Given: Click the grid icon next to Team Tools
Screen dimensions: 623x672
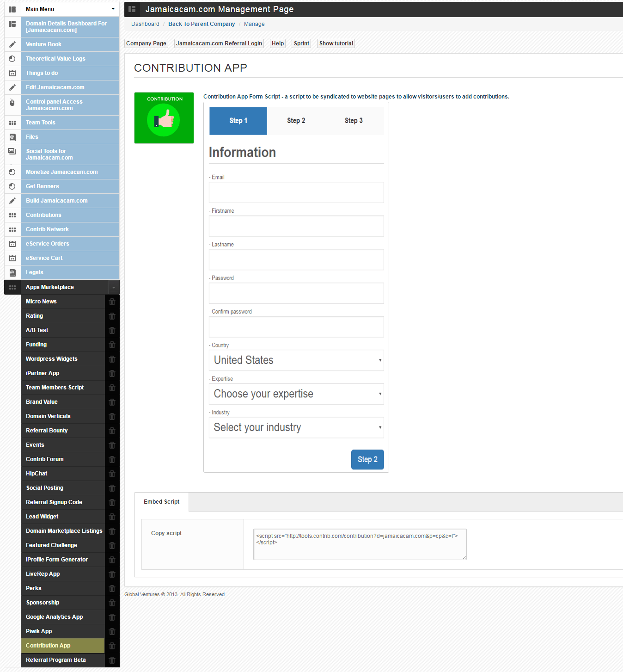Looking at the screenshot, I should [x=12, y=123].
